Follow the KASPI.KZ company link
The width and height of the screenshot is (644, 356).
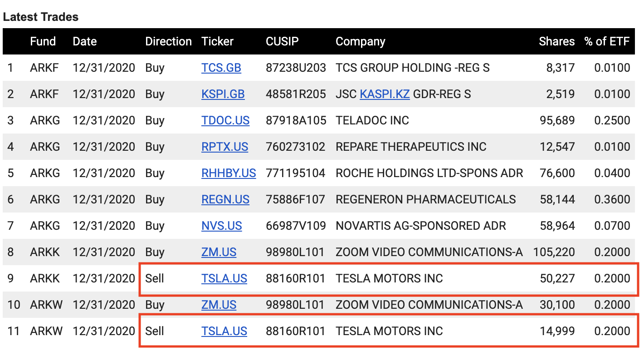point(385,94)
